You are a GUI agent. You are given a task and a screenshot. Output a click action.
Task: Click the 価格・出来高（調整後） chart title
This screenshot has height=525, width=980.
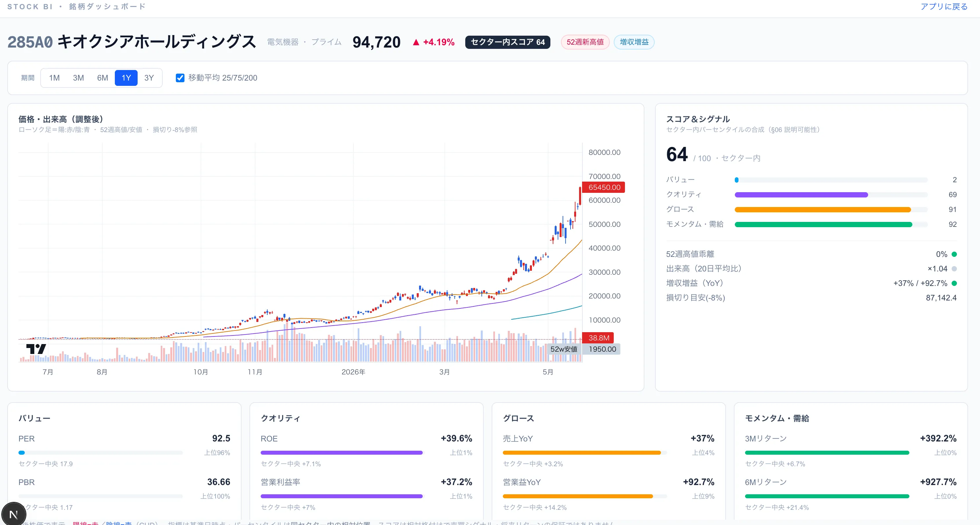point(63,119)
